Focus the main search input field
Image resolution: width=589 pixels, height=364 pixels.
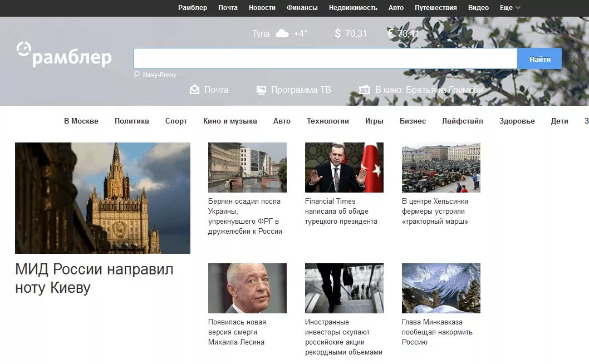coord(325,58)
